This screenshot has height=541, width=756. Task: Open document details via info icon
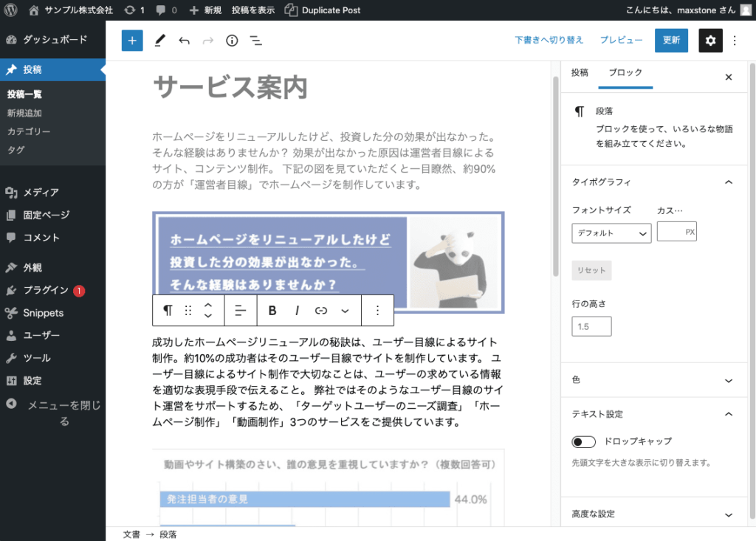[x=231, y=41]
